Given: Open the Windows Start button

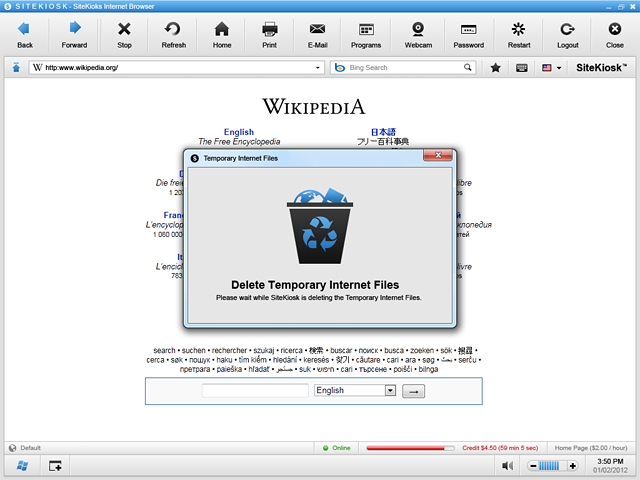Looking at the screenshot, I should click(x=21, y=466).
